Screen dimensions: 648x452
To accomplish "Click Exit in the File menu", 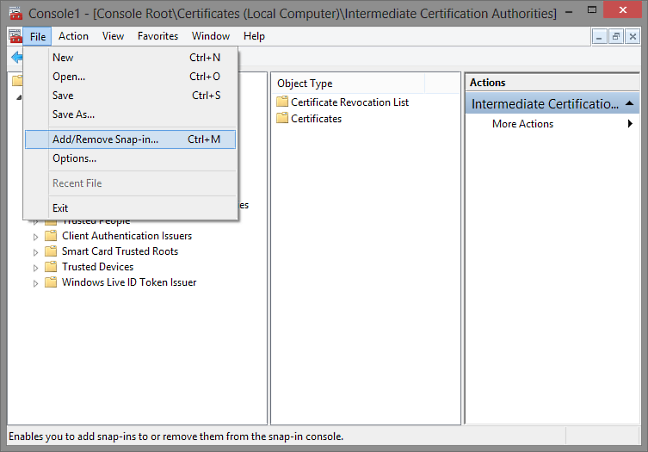I will point(61,208).
